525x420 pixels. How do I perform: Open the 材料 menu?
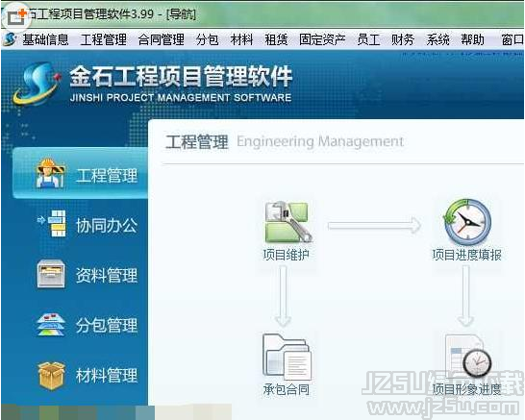coord(241,39)
